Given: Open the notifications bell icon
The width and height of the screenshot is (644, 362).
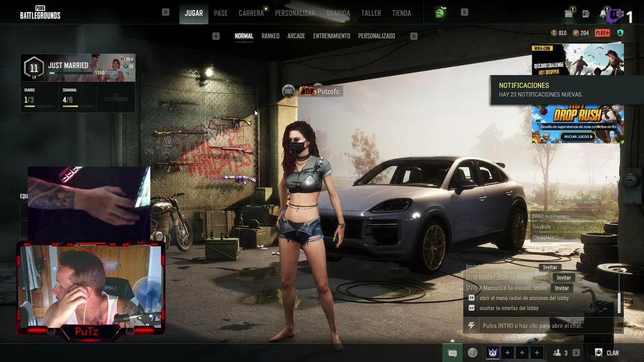Looking at the screenshot, I should (603, 14).
